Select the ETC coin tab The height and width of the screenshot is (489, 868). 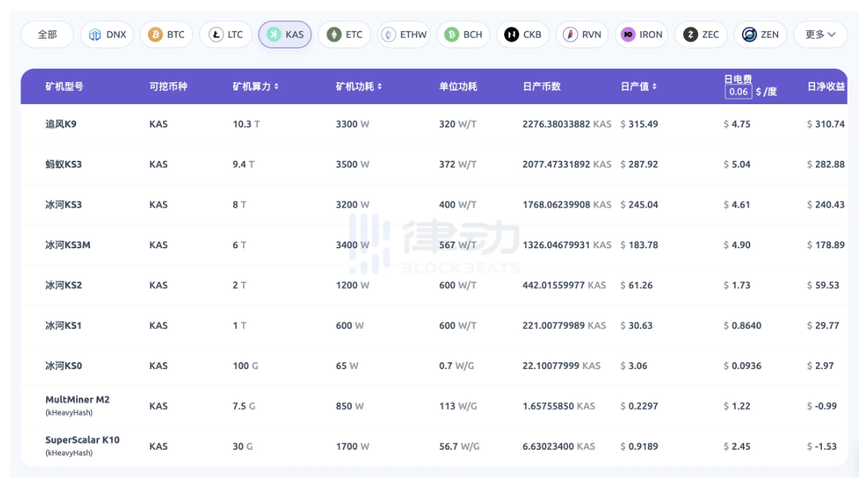pos(344,35)
